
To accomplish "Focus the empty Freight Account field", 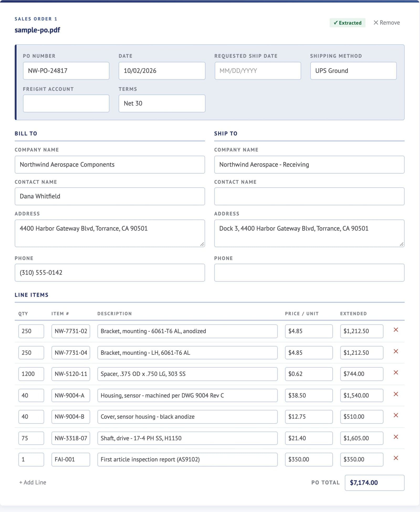I will [x=66, y=103].
